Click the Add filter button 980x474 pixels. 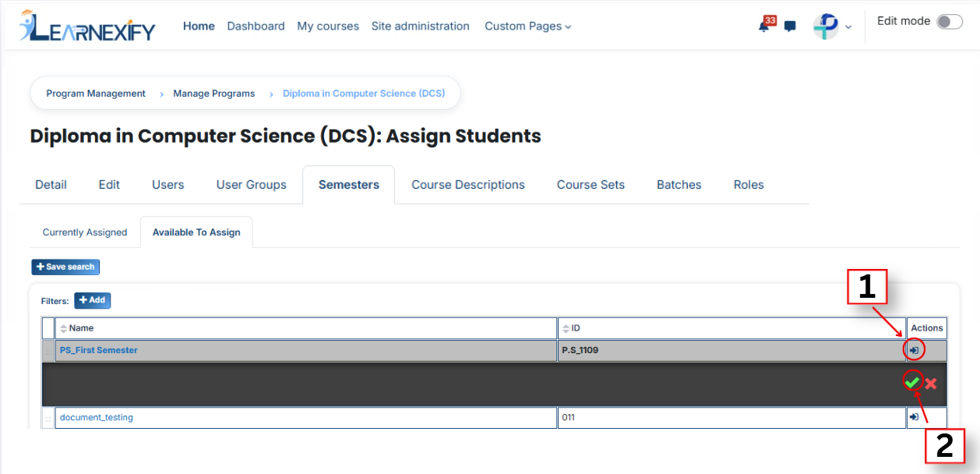pos(93,300)
